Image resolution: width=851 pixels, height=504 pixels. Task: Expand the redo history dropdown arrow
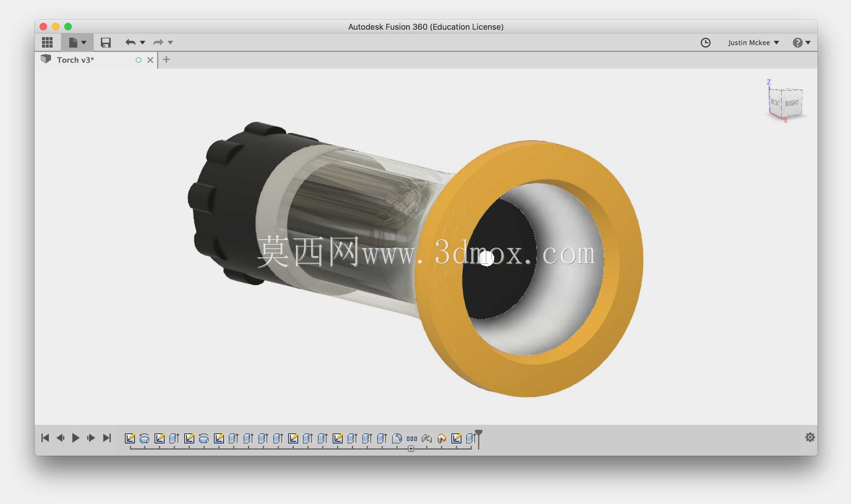(x=170, y=42)
